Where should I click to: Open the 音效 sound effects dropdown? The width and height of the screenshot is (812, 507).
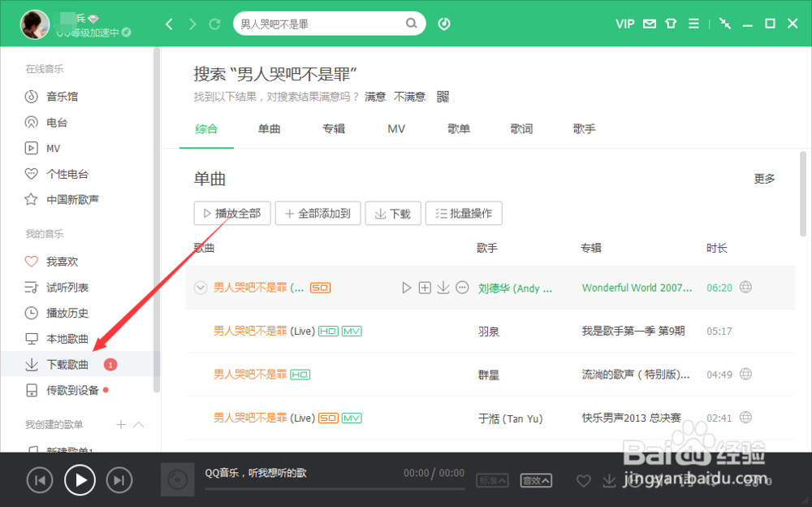click(536, 480)
